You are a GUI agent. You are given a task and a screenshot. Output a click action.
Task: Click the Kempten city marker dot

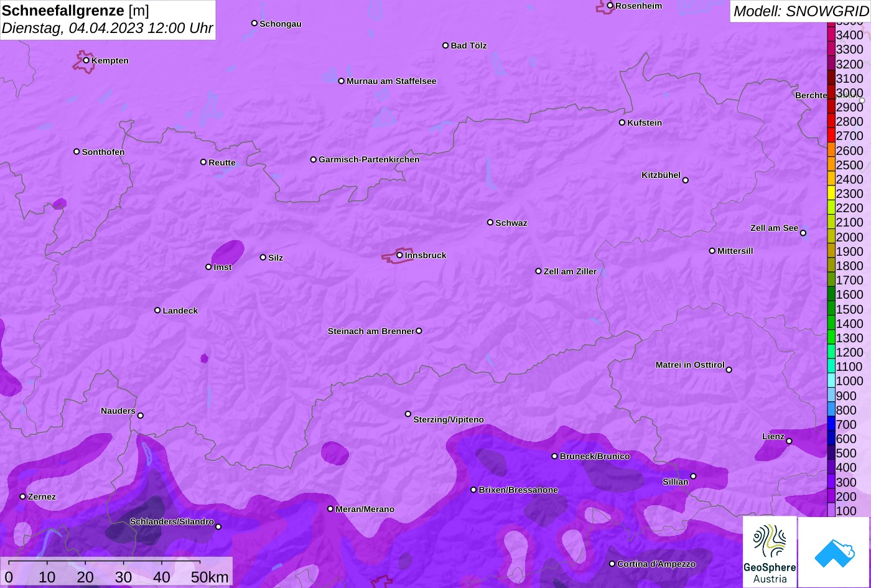click(x=86, y=60)
